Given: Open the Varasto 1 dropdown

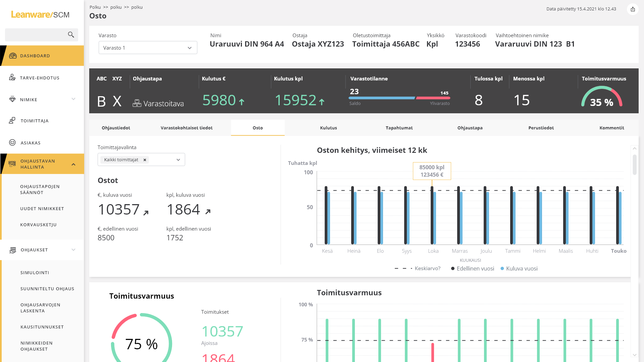Looking at the screenshot, I should click(x=148, y=48).
